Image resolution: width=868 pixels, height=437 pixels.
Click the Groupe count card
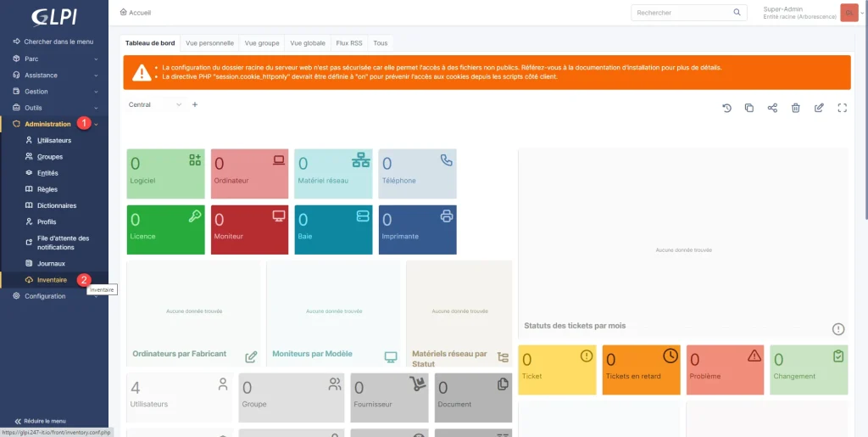point(292,398)
